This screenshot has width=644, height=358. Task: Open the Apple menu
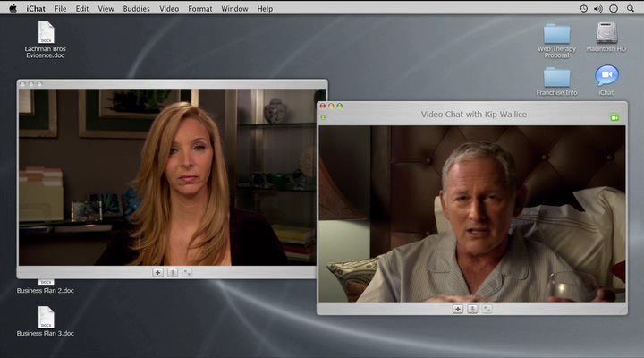13,8
